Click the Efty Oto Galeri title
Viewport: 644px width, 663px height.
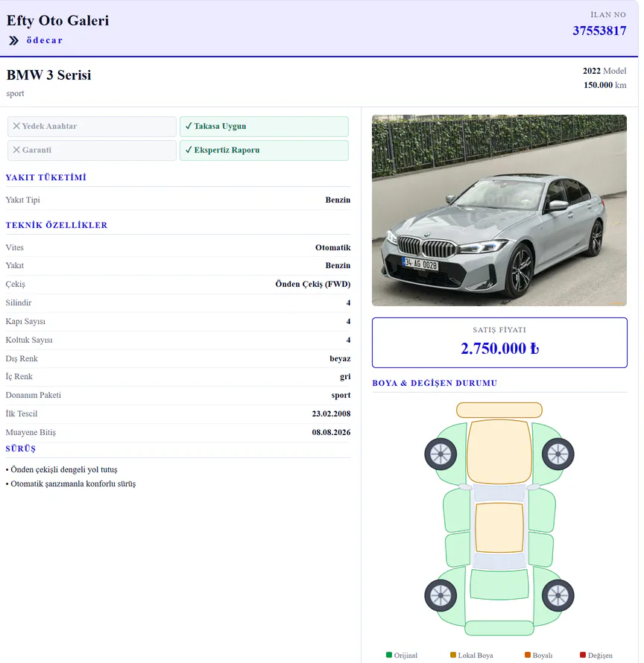pos(57,20)
